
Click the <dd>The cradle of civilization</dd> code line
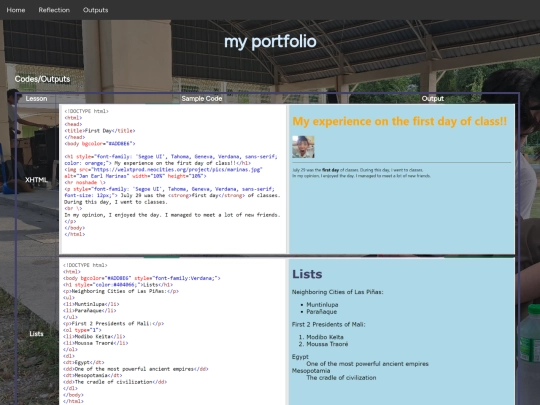(115, 382)
